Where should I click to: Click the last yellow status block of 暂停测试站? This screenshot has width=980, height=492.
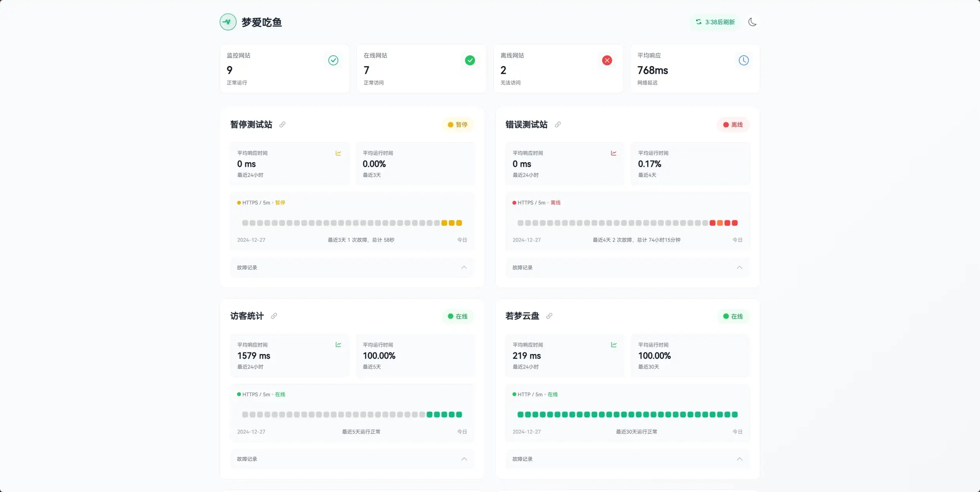click(x=459, y=223)
